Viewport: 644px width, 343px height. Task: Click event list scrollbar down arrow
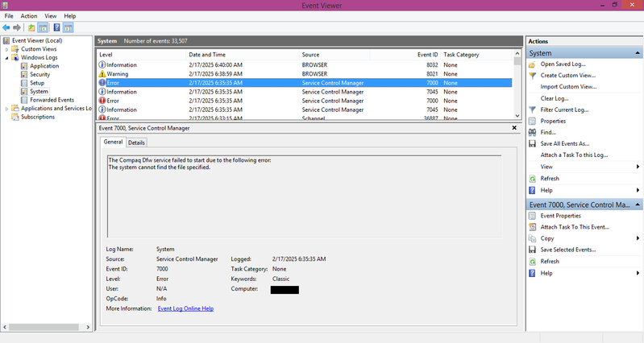517,116
